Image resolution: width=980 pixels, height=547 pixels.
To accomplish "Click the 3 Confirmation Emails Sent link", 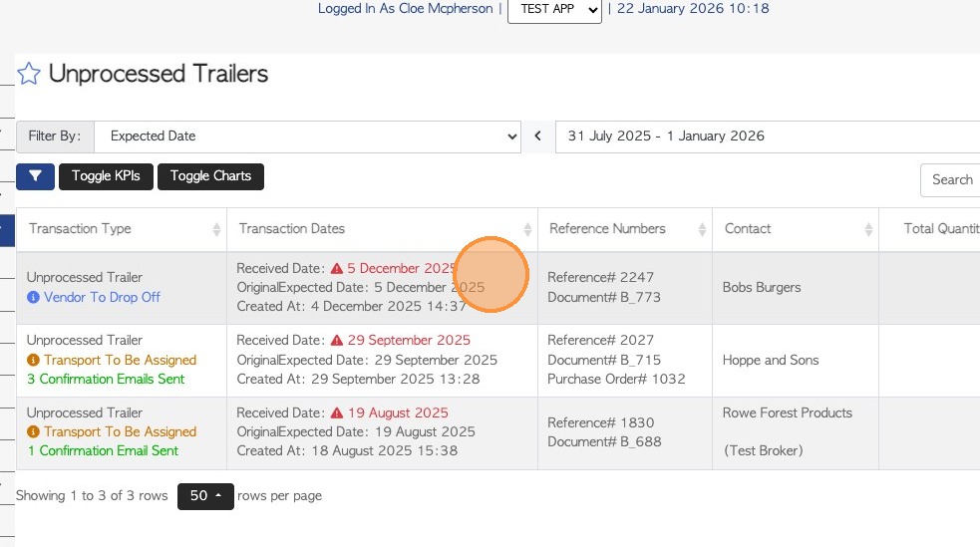I will (106, 379).
